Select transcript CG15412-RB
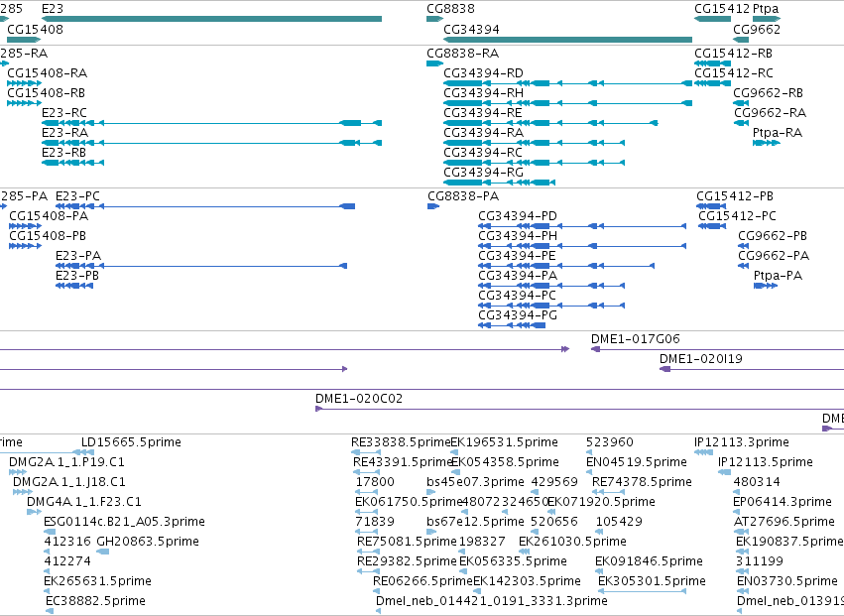This screenshot has width=844, height=616. 713,63
